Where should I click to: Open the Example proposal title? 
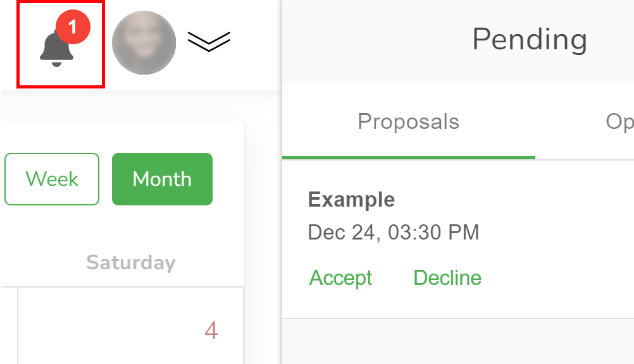pyautogui.click(x=351, y=200)
